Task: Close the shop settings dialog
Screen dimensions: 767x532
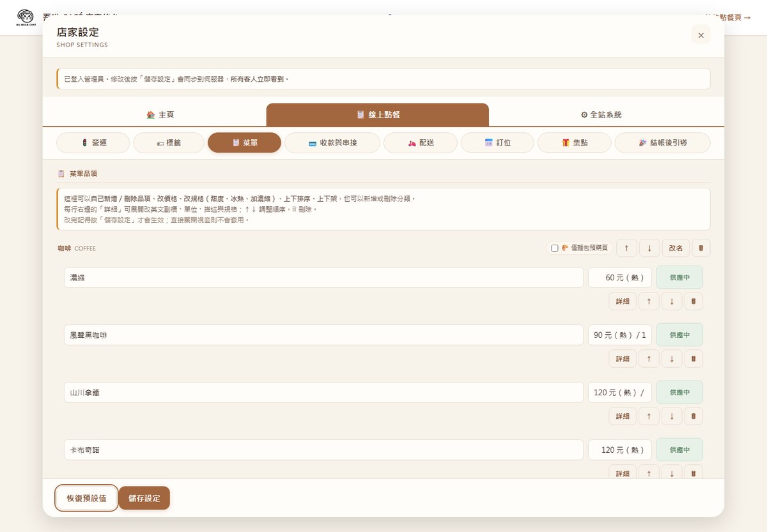Action: pyautogui.click(x=701, y=35)
